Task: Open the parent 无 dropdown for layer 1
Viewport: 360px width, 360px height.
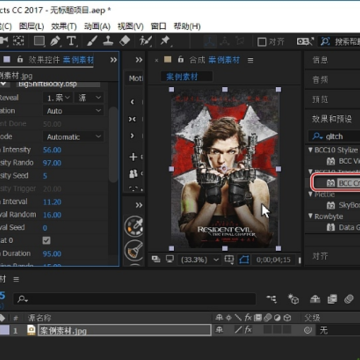Action: click(x=338, y=330)
